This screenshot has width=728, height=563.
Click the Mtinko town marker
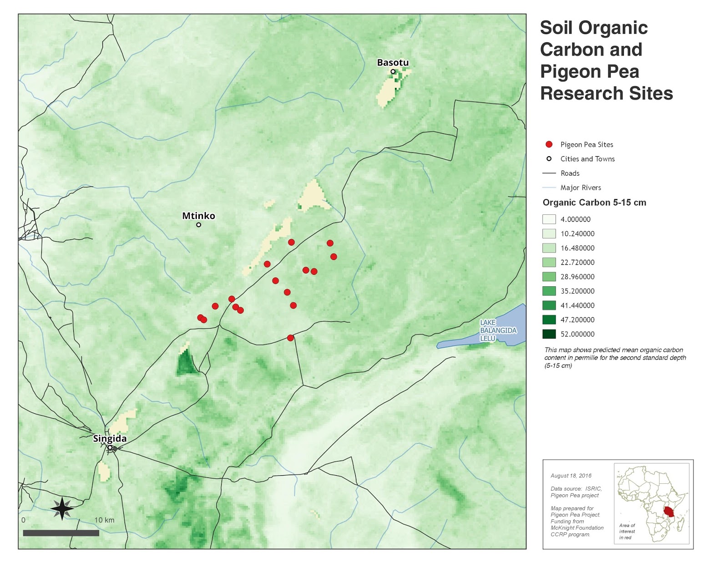198,225
